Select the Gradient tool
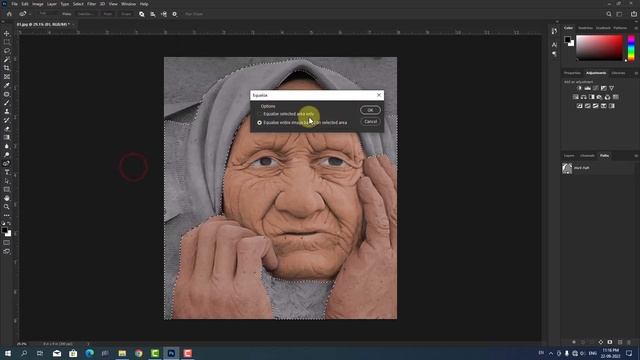Image resolution: width=640 pixels, height=360 pixels. click(x=7, y=138)
